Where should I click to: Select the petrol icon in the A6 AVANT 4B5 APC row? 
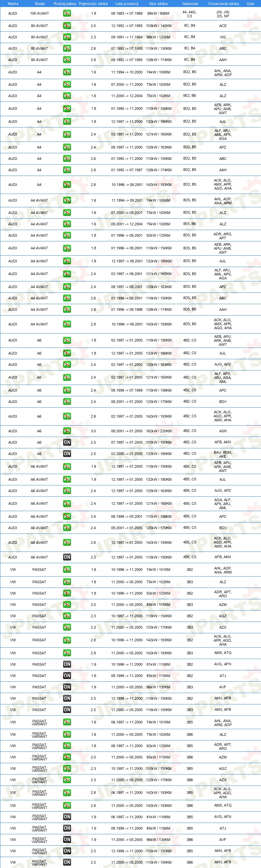67,516
